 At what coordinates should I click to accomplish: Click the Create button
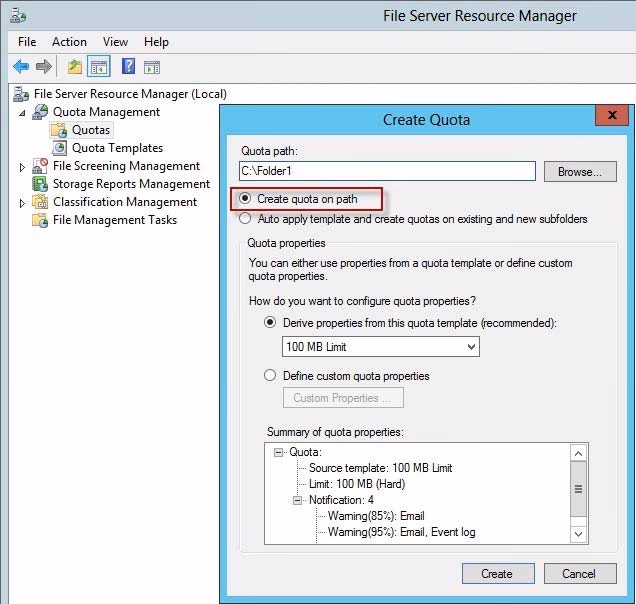pos(498,574)
